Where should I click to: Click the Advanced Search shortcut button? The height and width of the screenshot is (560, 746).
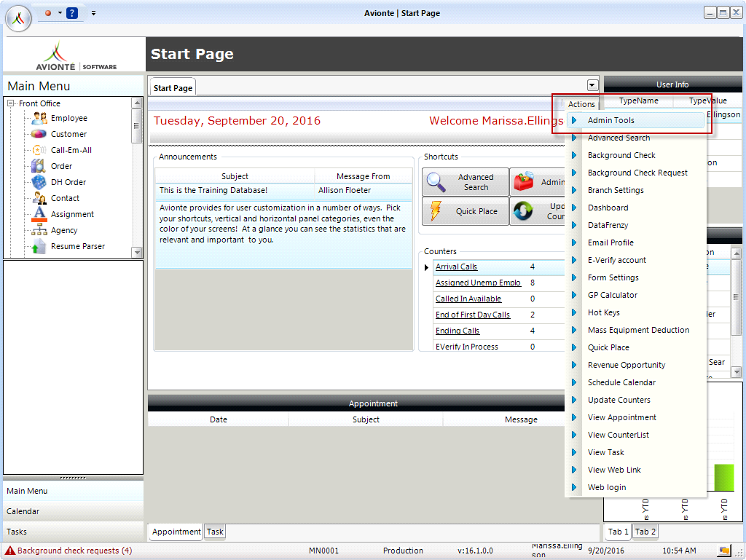[466, 182]
